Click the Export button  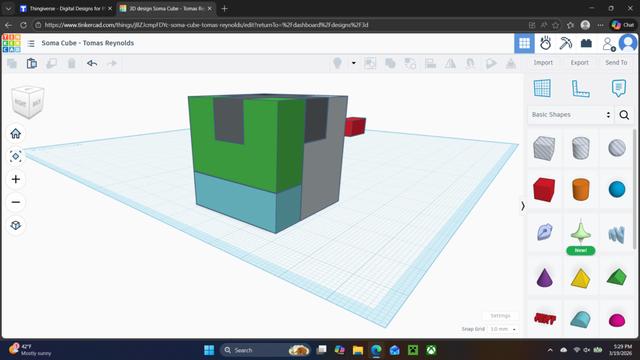tap(580, 62)
